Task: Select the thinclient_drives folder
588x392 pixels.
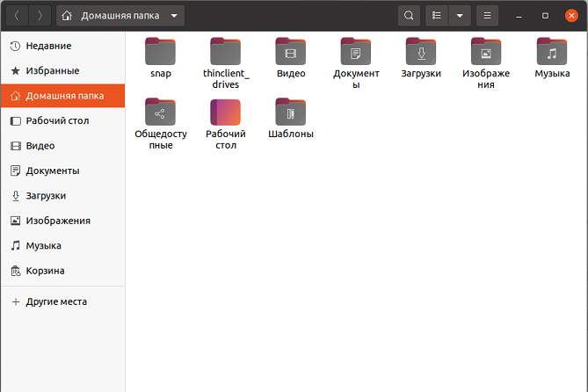Action: pos(226,52)
